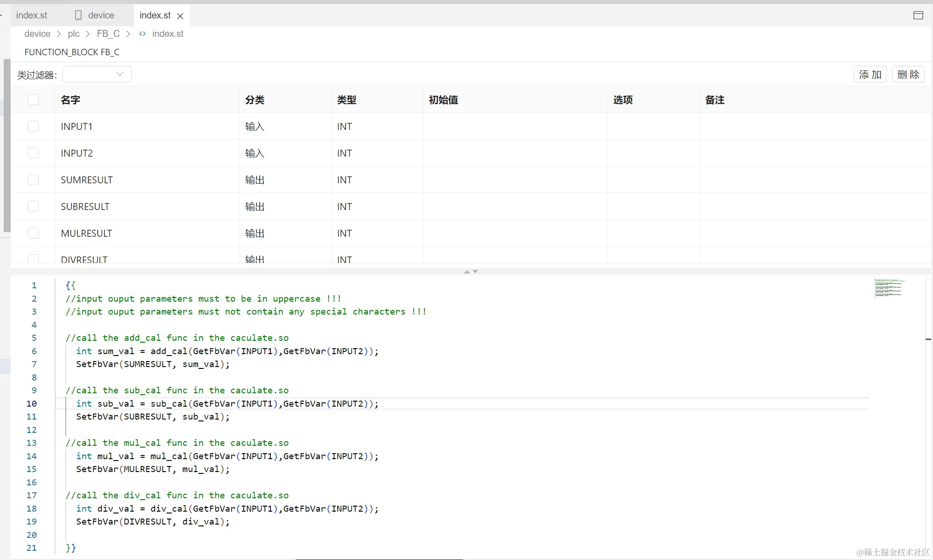
Task: Expand variable table with down arrow
Action: click(x=476, y=272)
